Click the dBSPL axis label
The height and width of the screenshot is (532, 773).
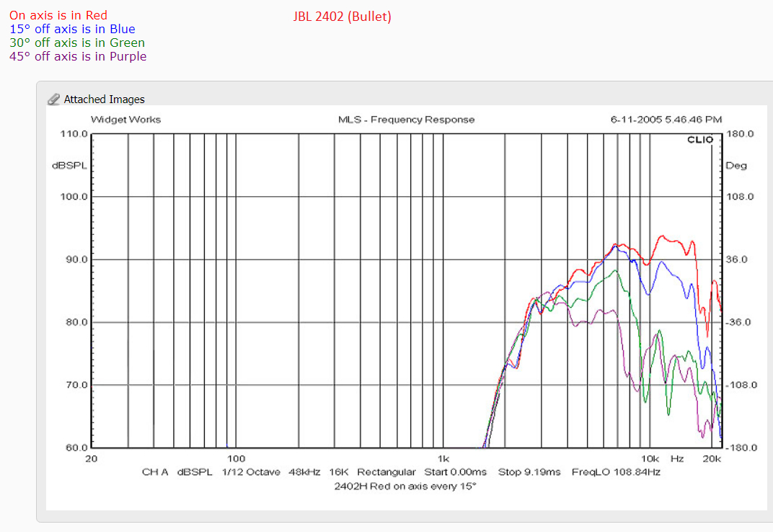(69, 166)
